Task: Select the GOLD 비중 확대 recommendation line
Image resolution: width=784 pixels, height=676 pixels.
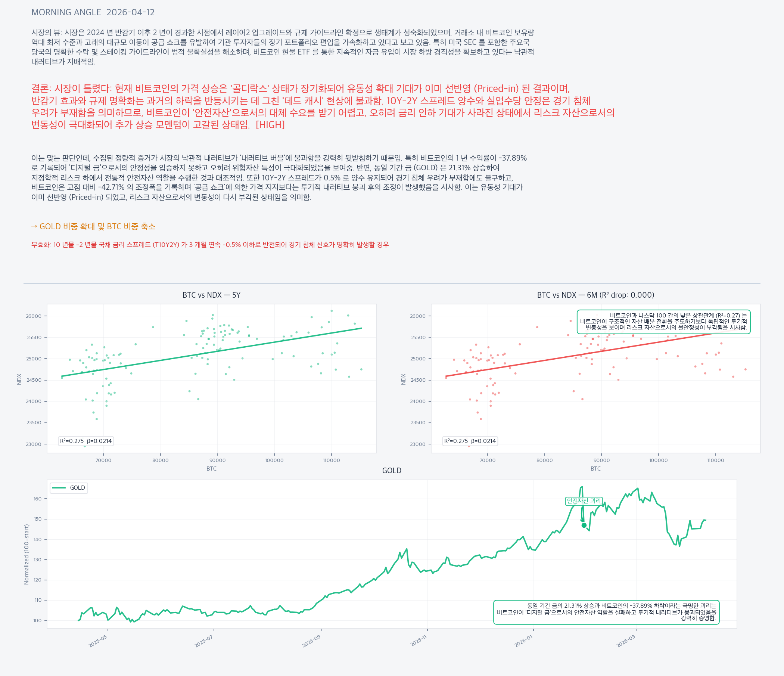Action: pos(93,226)
